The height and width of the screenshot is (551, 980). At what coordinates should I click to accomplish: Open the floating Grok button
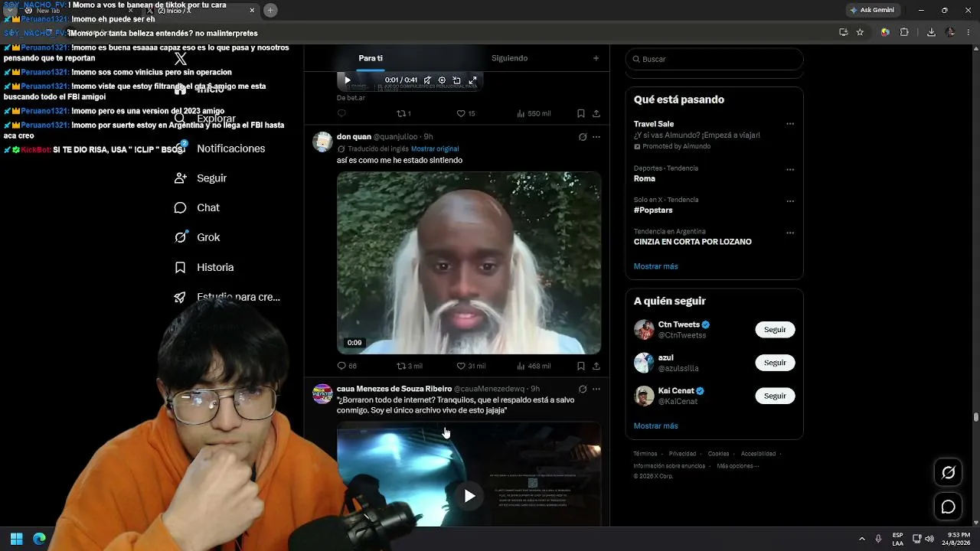click(x=948, y=473)
